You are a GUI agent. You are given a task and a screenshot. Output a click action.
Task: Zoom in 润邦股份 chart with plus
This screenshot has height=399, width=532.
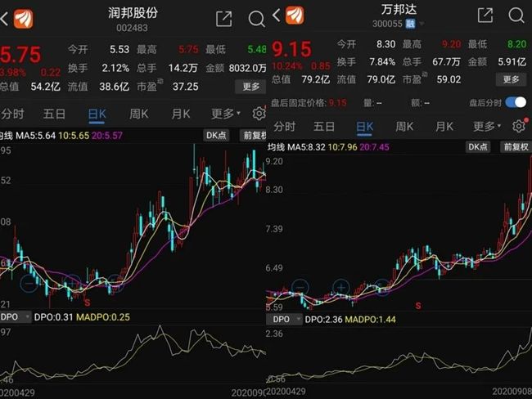(x=71, y=283)
